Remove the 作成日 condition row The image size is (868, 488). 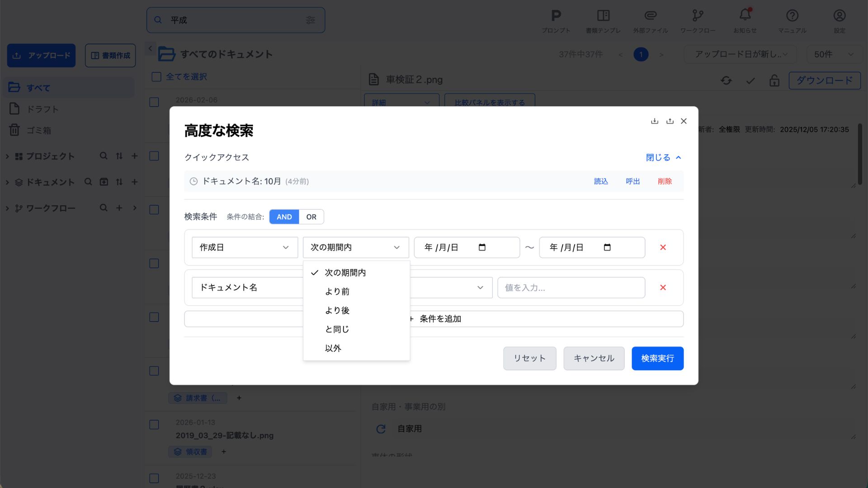(663, 247)
